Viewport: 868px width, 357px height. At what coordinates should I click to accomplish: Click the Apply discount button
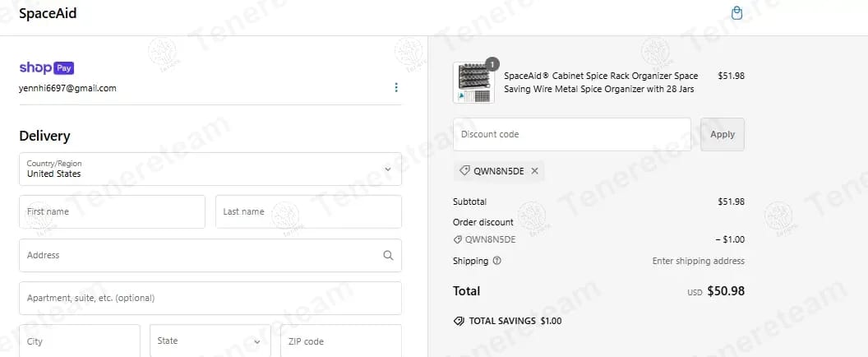(723, 134)
